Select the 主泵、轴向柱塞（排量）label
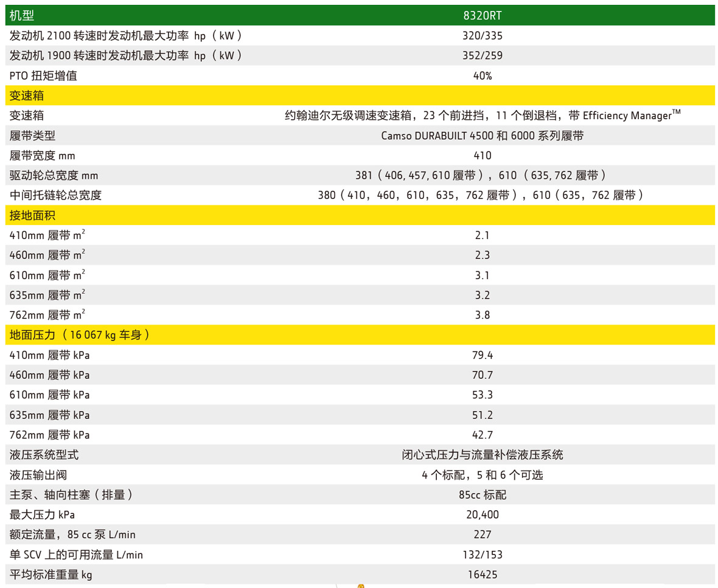This screenshot has width=718, height=588. pyautogui.click(x=72, y=494)
